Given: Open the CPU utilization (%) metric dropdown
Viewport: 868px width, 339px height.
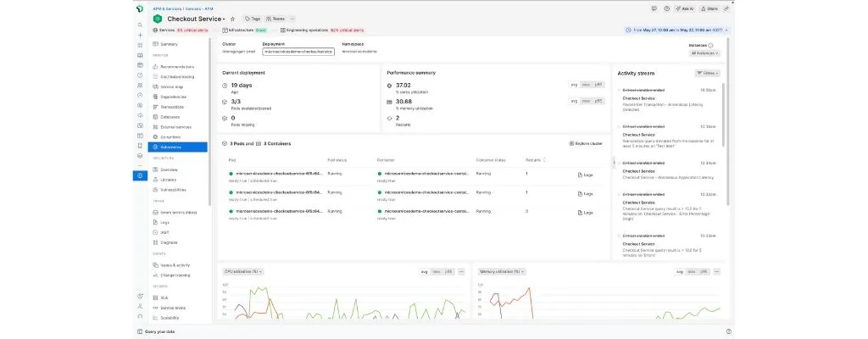Looking at the screenshot, I should coord(242,271).
